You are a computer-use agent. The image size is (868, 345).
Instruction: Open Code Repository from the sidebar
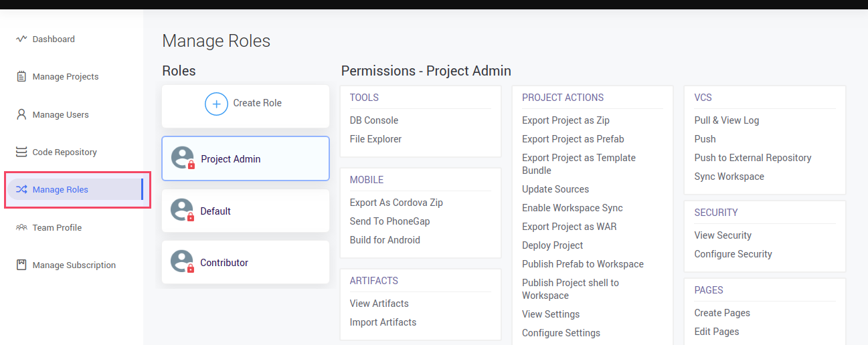64,152
